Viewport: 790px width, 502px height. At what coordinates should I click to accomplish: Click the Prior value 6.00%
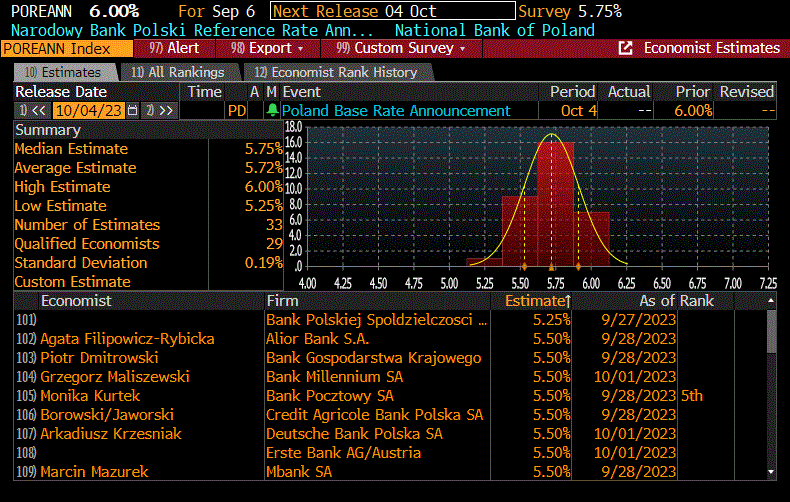pyautogui.click(x=693, y=110)
